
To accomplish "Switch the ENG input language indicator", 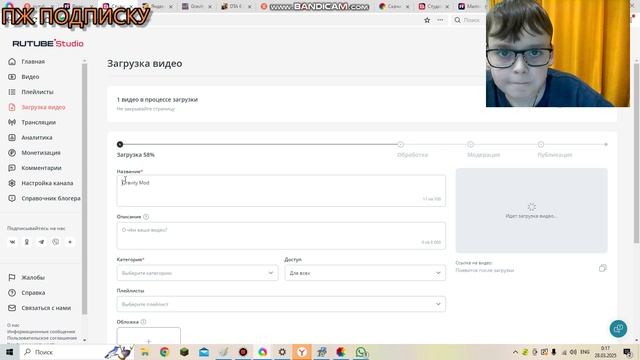I will (585, 352).
